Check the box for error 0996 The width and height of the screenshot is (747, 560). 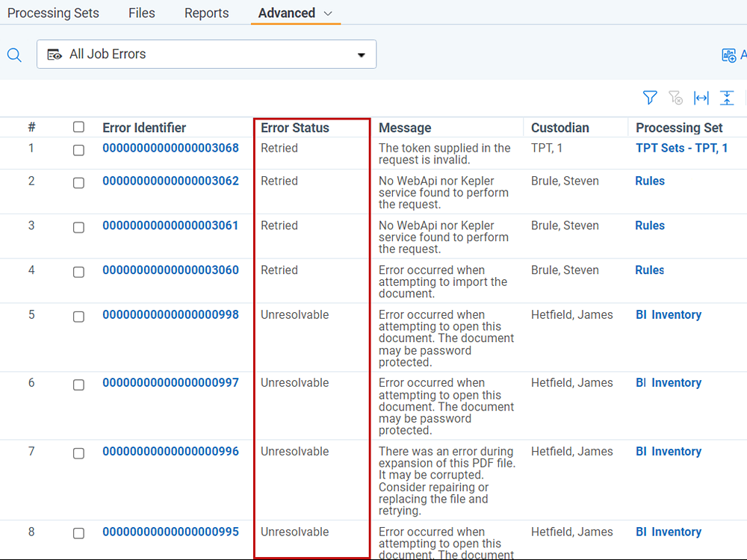(78, 453)
